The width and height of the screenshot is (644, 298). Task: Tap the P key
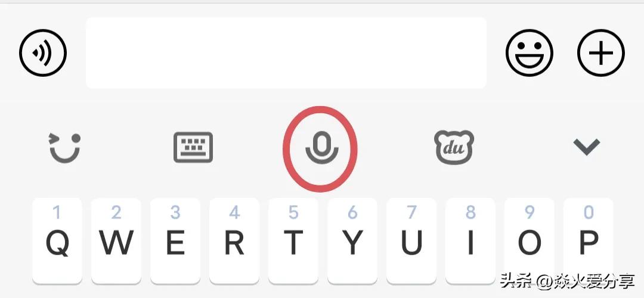point(589,241)
